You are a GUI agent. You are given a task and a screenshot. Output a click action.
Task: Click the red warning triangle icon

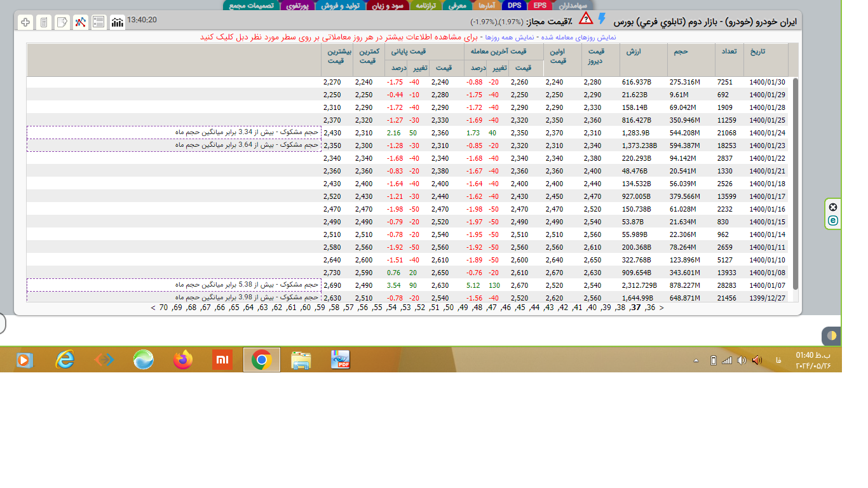[586, 18]
